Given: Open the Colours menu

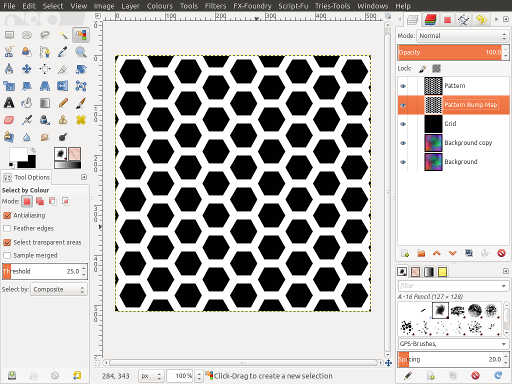Looking at the screenshot, I should [x=160, y=6].
